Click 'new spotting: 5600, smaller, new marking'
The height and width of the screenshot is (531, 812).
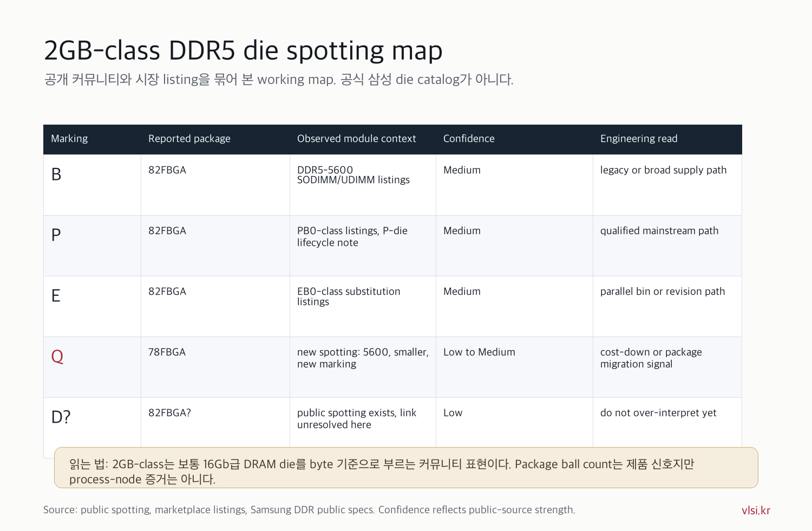(x=363, y=358)
